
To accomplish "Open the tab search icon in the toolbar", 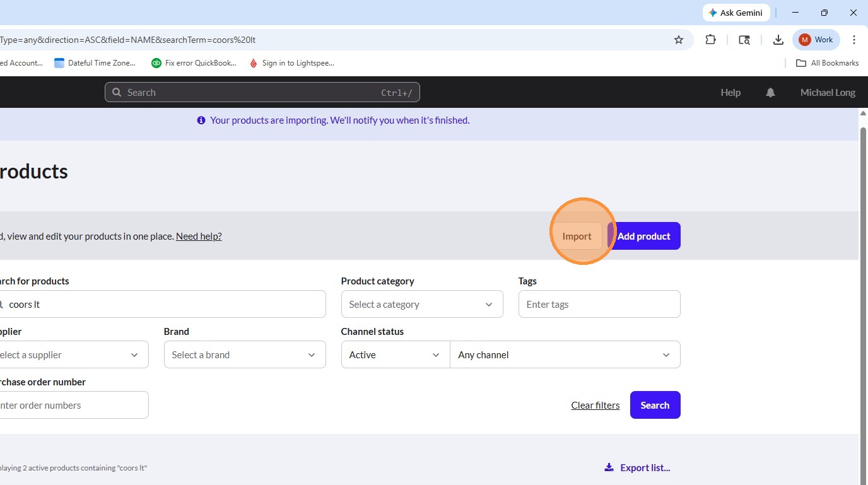I will [744, 40].
